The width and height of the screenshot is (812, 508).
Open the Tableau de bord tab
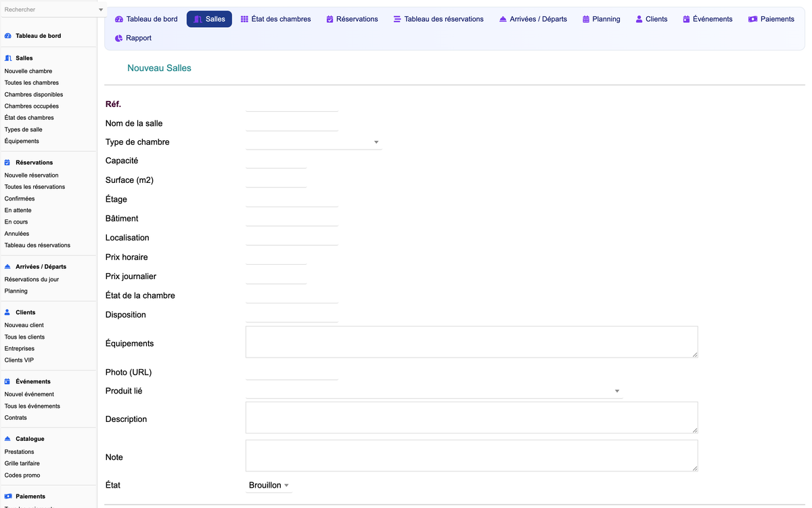[146, 19]
